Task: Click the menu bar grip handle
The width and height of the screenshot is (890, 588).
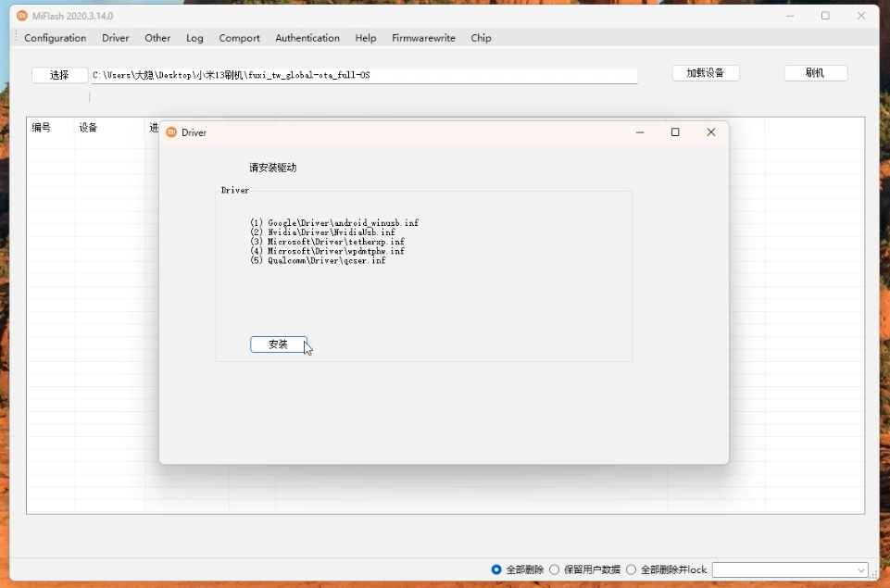Action: coord(16,37)
